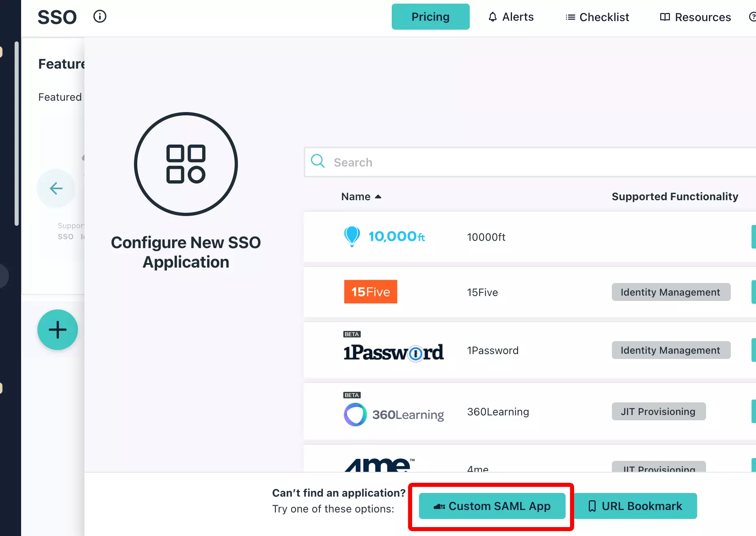Open the Pricing button
Viewport: 756px width, 536px height.
click(430, 17)
